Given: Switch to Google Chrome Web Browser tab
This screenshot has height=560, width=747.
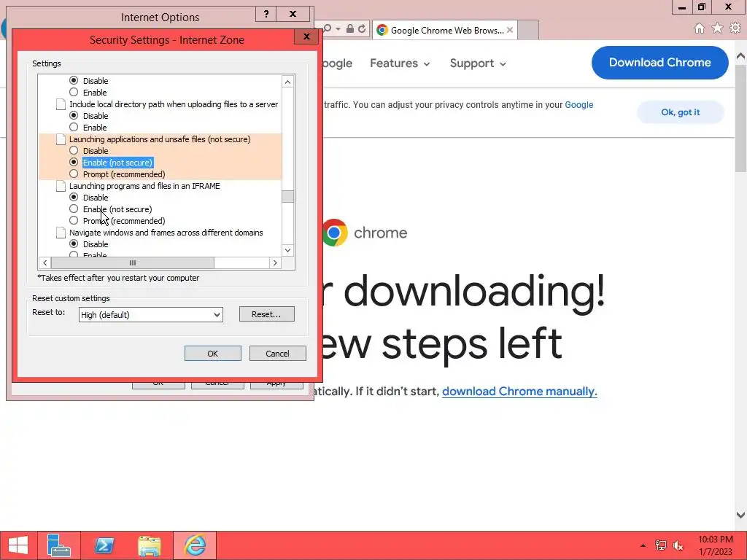Looking at the screenshot, I should click(x=445, y=30).
